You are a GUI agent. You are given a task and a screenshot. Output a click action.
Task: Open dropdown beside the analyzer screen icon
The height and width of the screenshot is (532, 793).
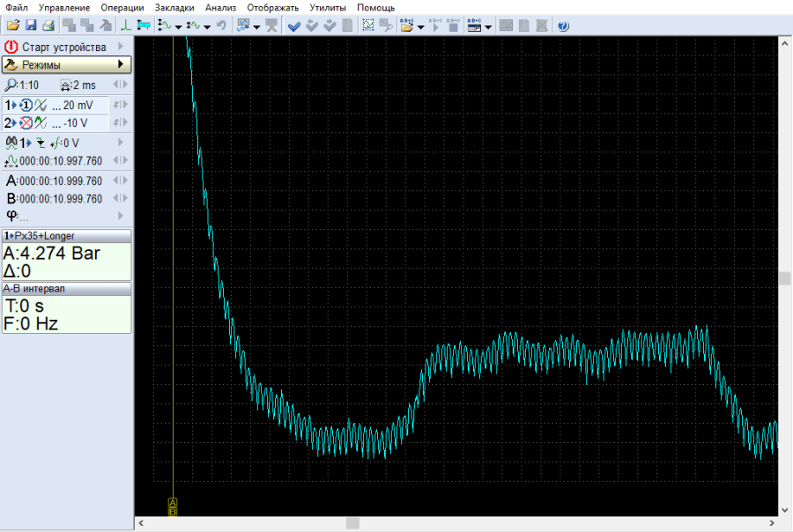point(256,26)
